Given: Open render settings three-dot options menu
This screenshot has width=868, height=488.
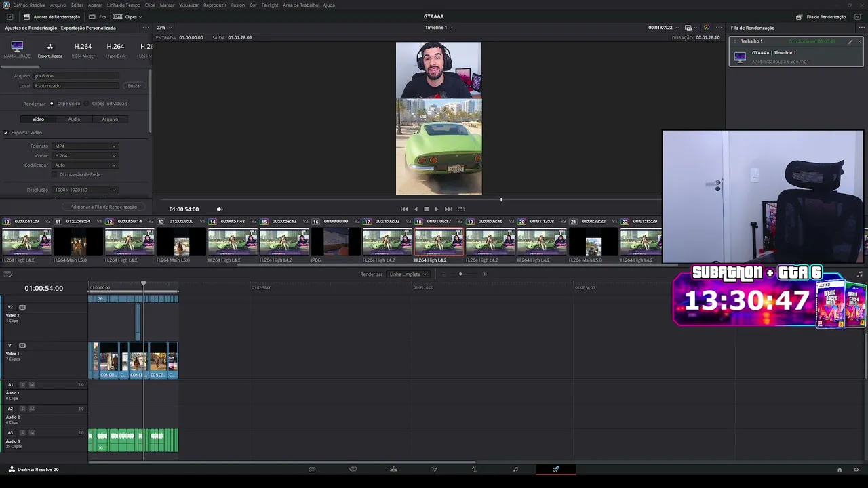Looking at the screenshot, I should tap(146, 28).
